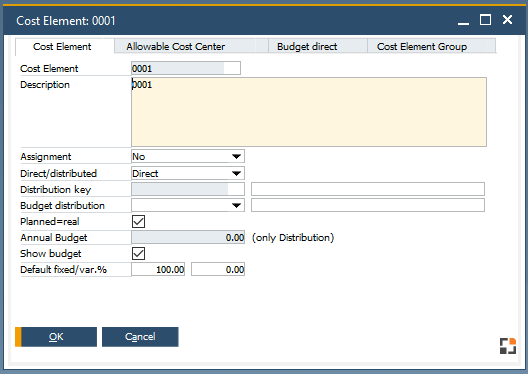The height and width of the screenshot is (374, 528).
Task: Confirm with the OK button
Action: 56,337
